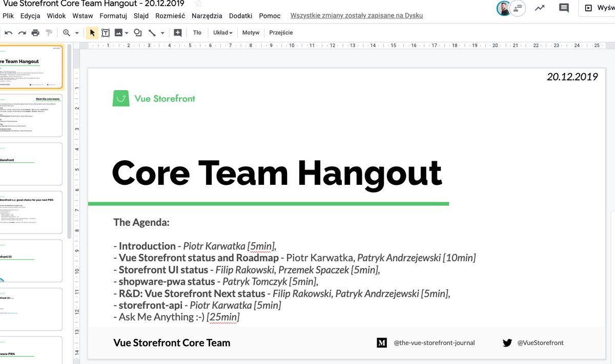
Task: Open the Edycja menu
Action: click(30, 16)
